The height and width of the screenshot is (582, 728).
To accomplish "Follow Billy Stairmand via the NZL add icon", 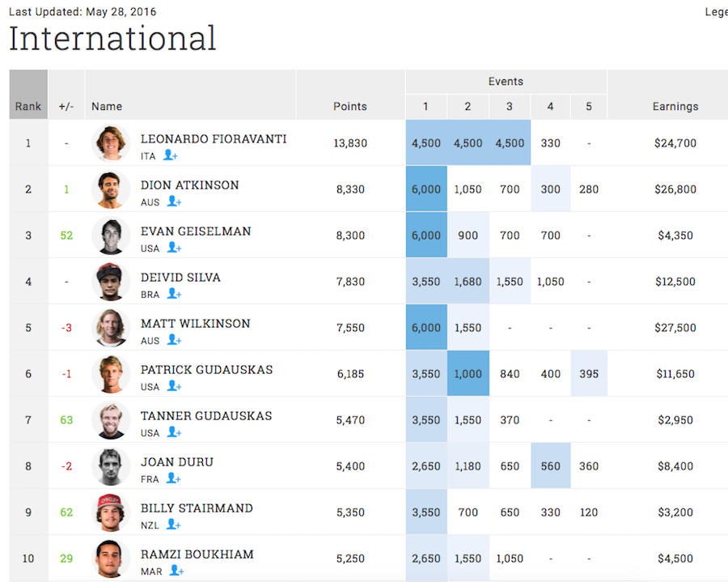I will [173, 525].
